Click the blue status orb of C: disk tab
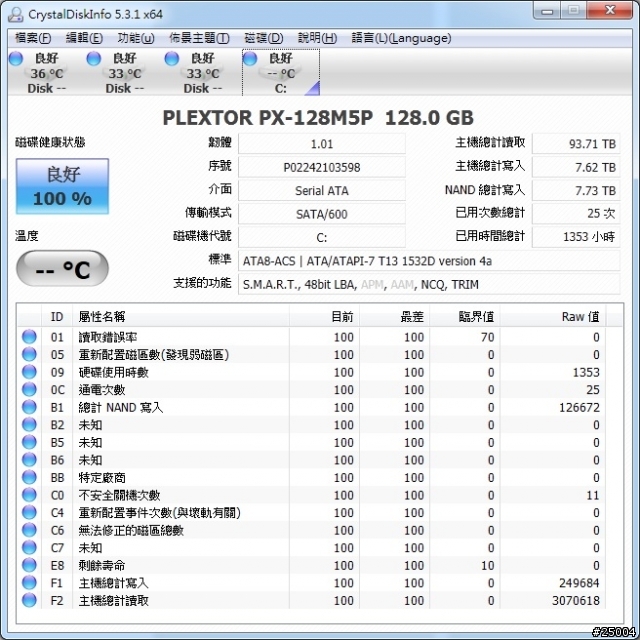The width and height of the screenshot is (640, 640). point(250,59)
